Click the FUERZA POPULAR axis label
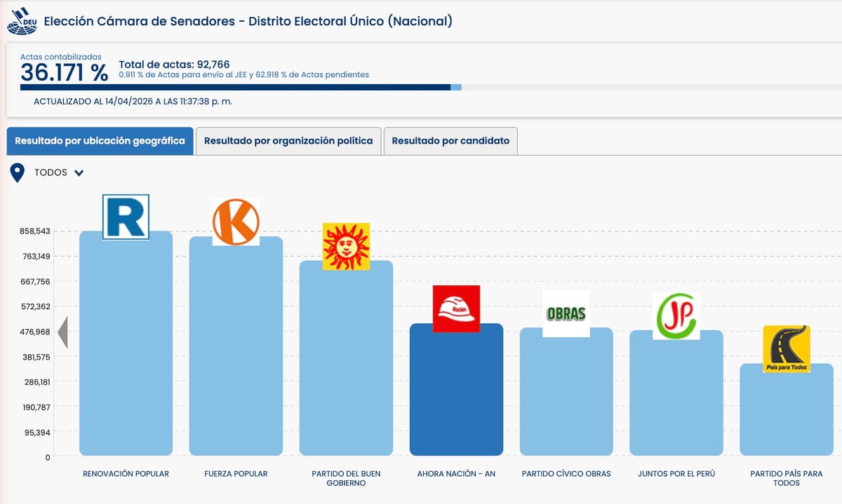842x504 pixels. (236, 474)
